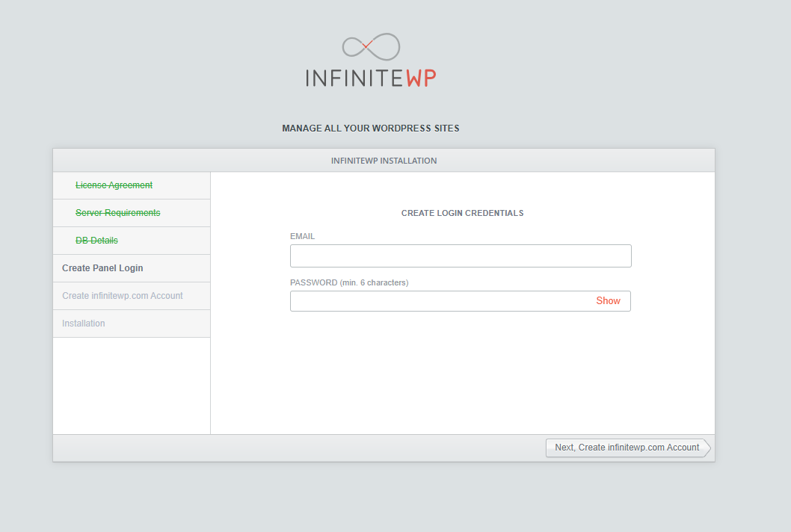Select Create infinitewp.com Account step
This screenshot has height=532, width=791.
[123, 296]
